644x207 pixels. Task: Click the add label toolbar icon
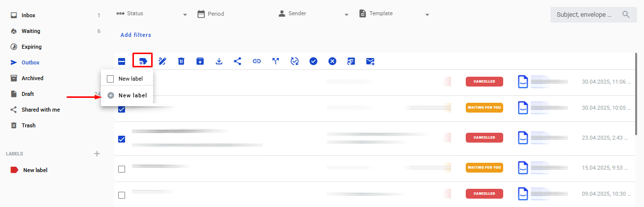(143, 61)
